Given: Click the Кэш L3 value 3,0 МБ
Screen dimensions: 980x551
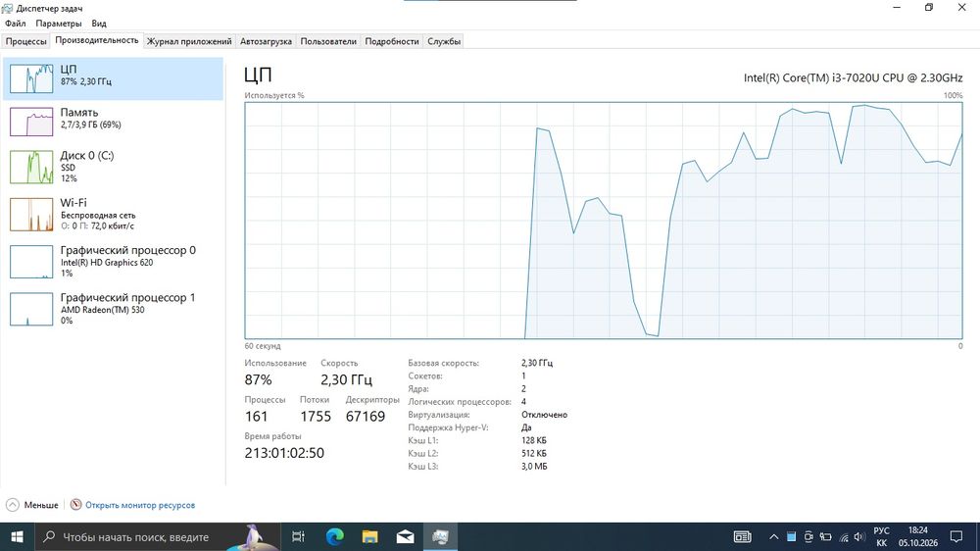Looking at the screenshot, I should click(534, 467).
